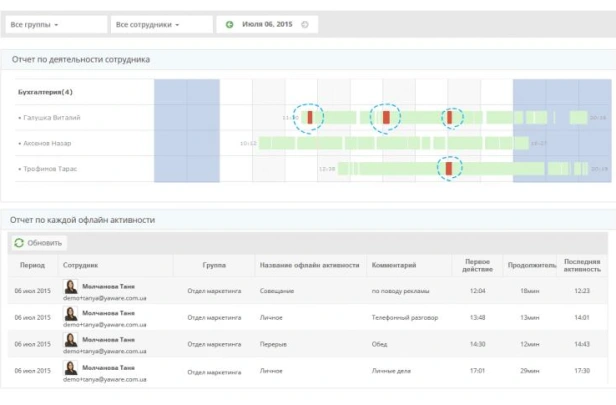
Task: Open the Все сотрудники dropdown
Action: (x=161, y=24)
